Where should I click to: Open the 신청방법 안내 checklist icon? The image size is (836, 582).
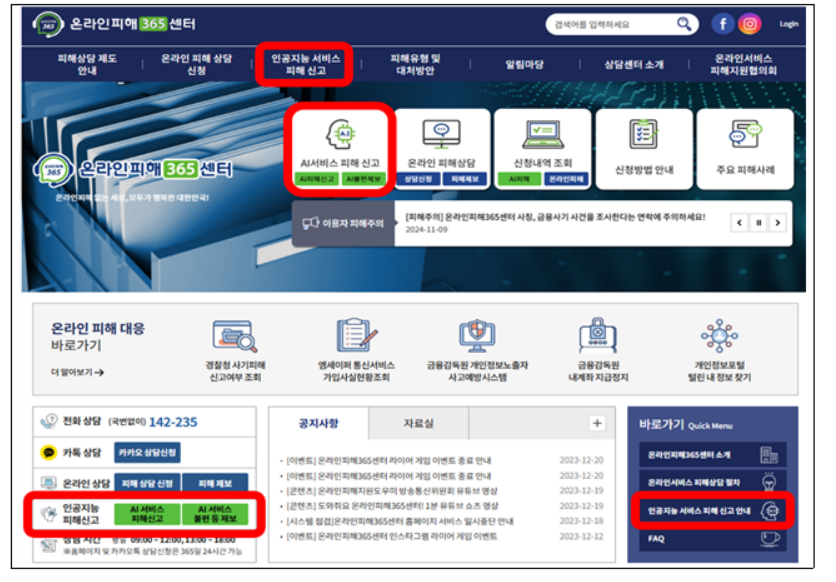point(643,134)
